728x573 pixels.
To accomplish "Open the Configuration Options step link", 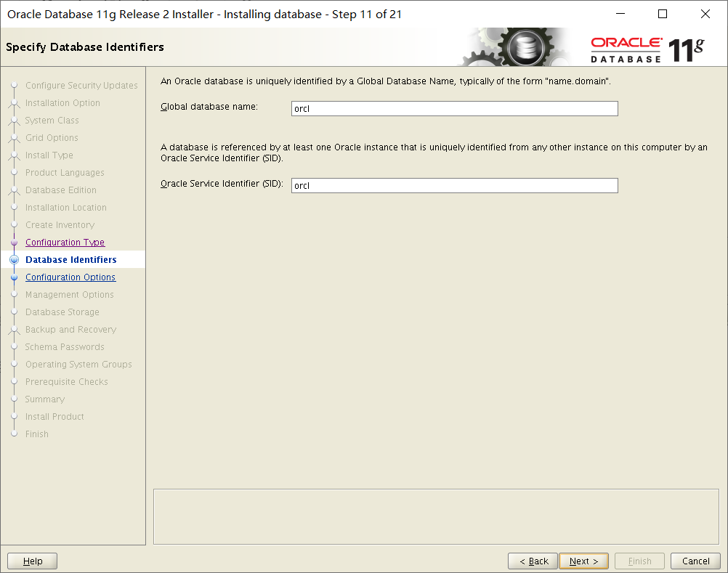I will (70, 277).
